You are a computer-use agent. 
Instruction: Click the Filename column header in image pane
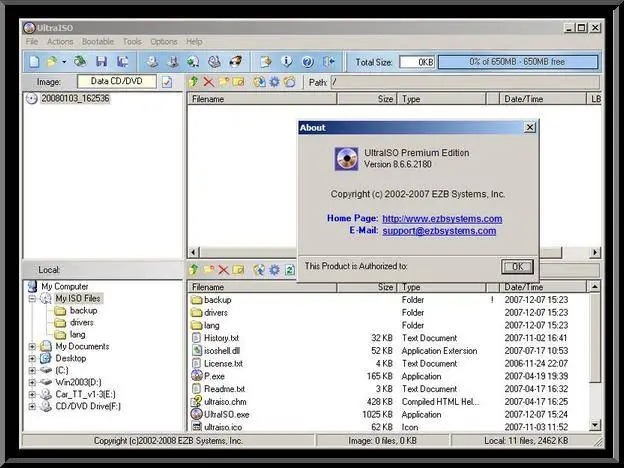(x=262, y=99)
